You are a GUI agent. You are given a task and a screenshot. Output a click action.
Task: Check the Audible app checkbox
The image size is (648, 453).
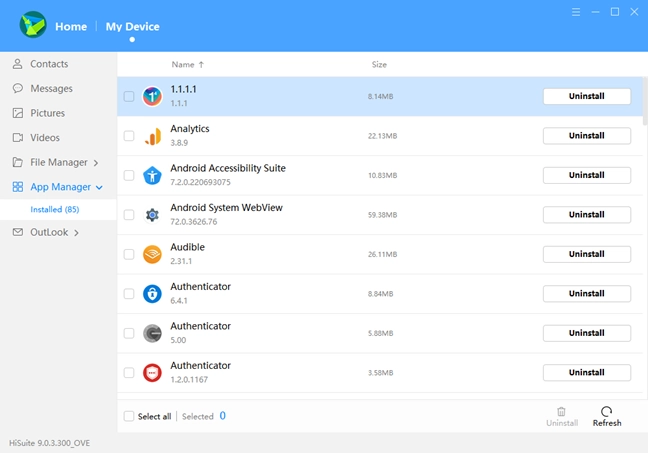[129, 254]
